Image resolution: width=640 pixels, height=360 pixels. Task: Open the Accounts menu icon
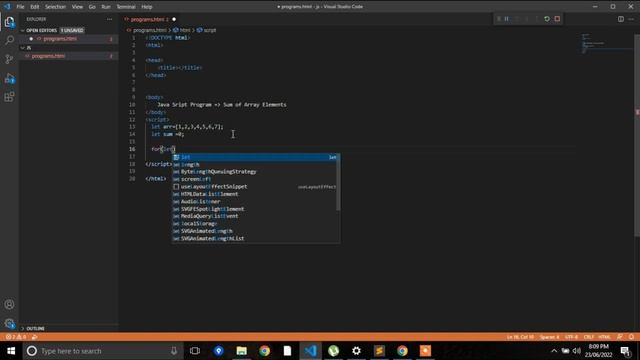tap(9, 304)
